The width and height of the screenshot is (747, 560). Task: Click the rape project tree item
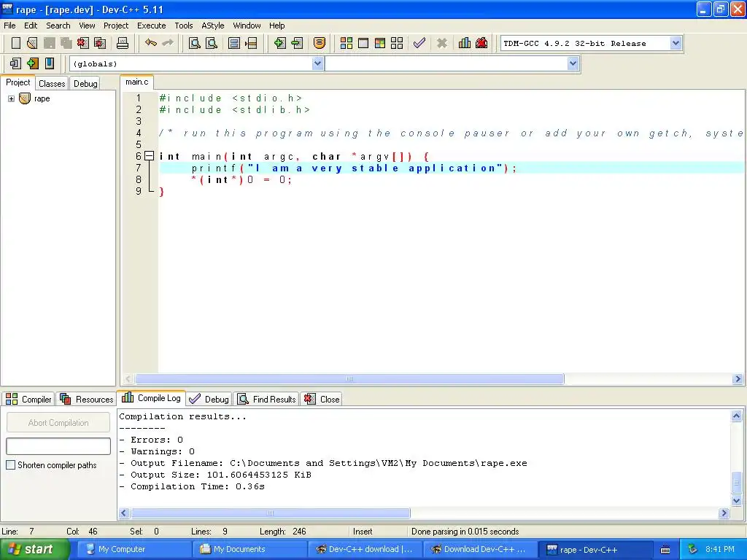click(x=42, y=98)
